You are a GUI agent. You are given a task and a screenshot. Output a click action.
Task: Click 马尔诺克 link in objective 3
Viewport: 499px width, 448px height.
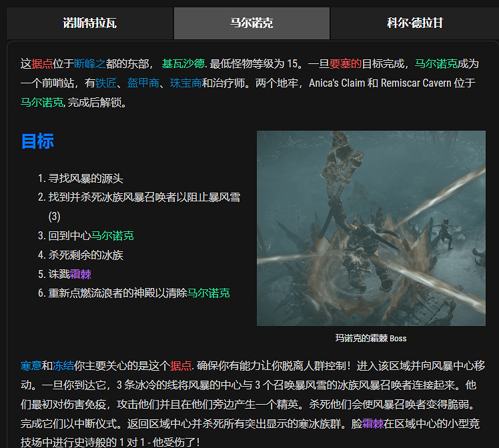[x=112, y=236]
